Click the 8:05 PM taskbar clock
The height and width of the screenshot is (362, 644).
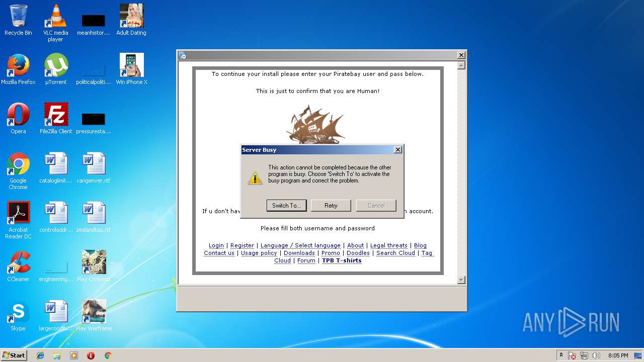(x=618, y=355)
